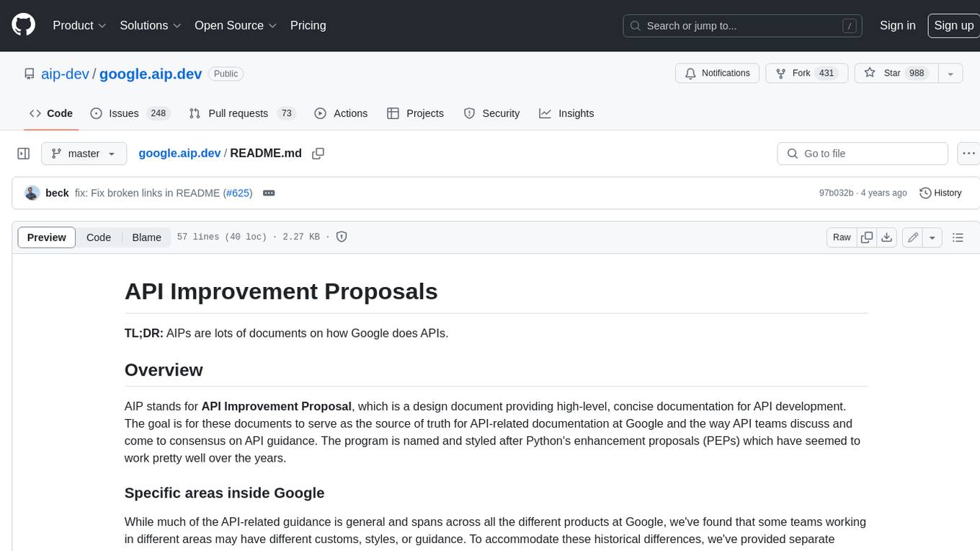
Task: Open the master branch selector
Action: pos(84,154)
